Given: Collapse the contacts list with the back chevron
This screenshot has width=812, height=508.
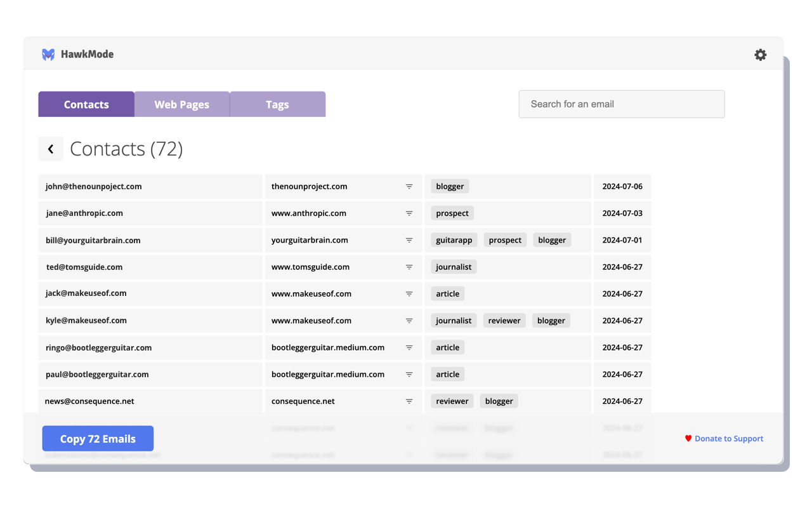Looking at the screenshot, I should 51,149.
